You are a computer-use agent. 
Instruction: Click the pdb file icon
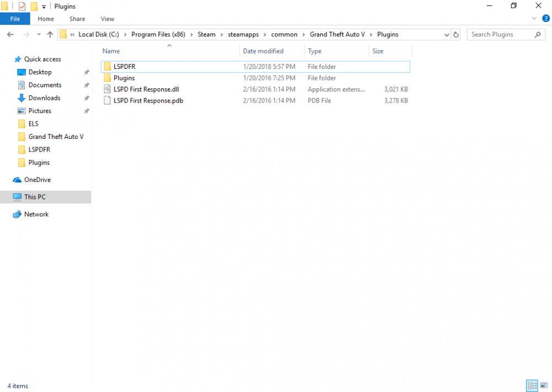coord(108,100)
